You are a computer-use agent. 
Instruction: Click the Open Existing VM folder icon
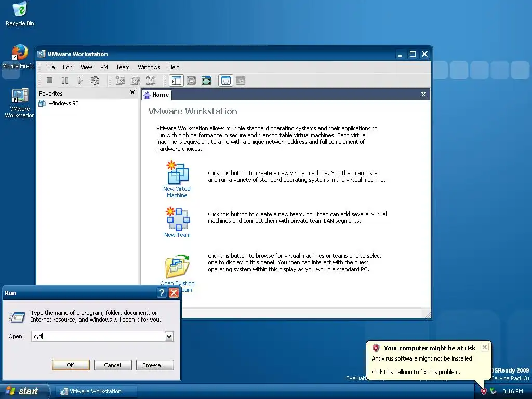(178, 267)
